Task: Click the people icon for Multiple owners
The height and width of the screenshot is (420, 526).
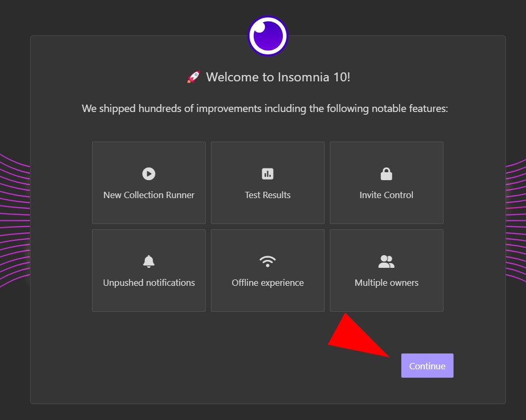Action: pos(386,262)
